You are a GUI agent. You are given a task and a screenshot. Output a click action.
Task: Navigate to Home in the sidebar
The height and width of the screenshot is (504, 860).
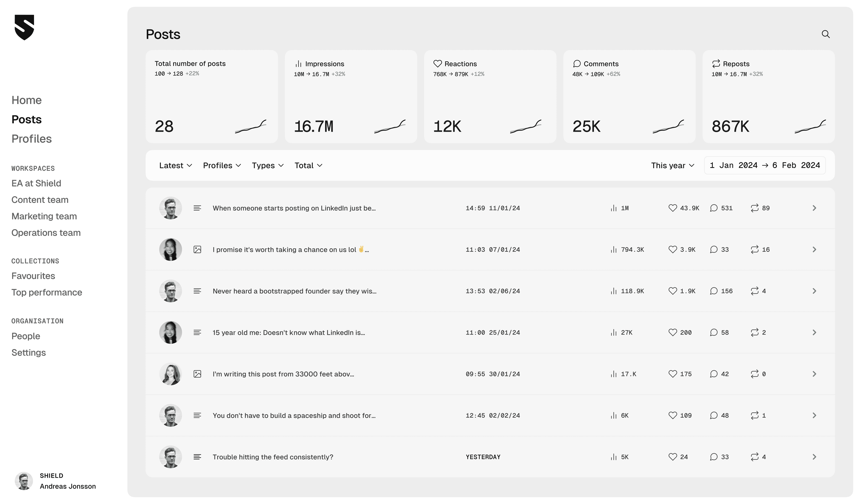click(x=27, y=100)
